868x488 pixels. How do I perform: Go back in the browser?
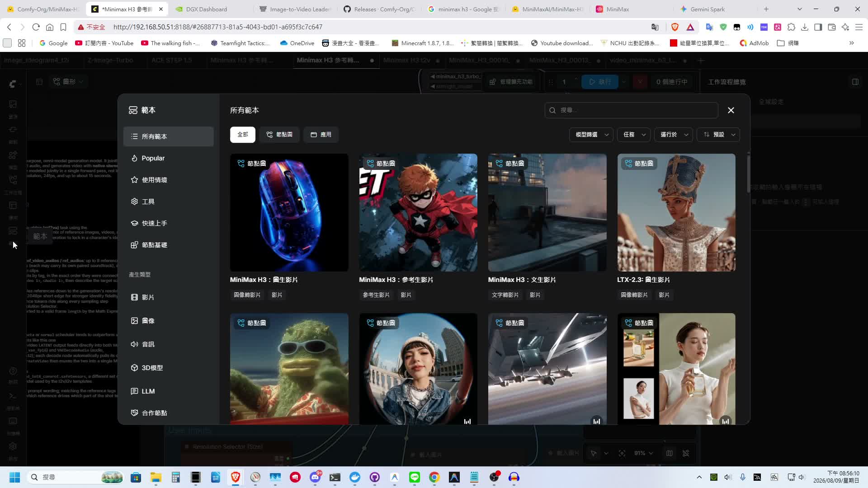(9, 27)
